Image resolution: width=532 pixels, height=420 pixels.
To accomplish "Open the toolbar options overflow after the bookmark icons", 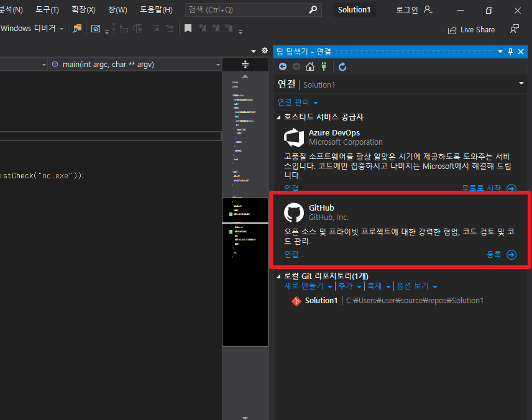I will (x=241, y=32).
